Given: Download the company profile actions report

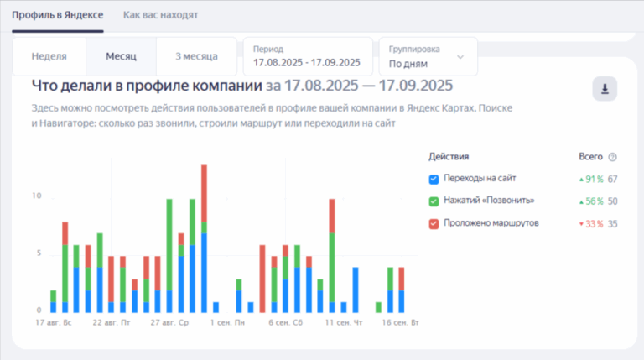Looking at the screenshot, I should (x=605, y=89).
